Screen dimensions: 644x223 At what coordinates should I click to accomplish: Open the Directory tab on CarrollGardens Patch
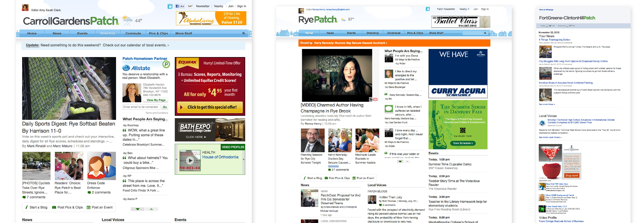point(108,34)
